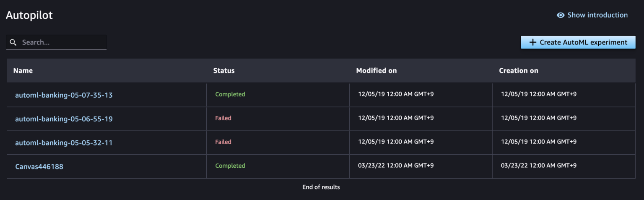Click Failed status of automl-banking-05-06-55-19
Screen dimensions: 644x200
tap(223, 119)
